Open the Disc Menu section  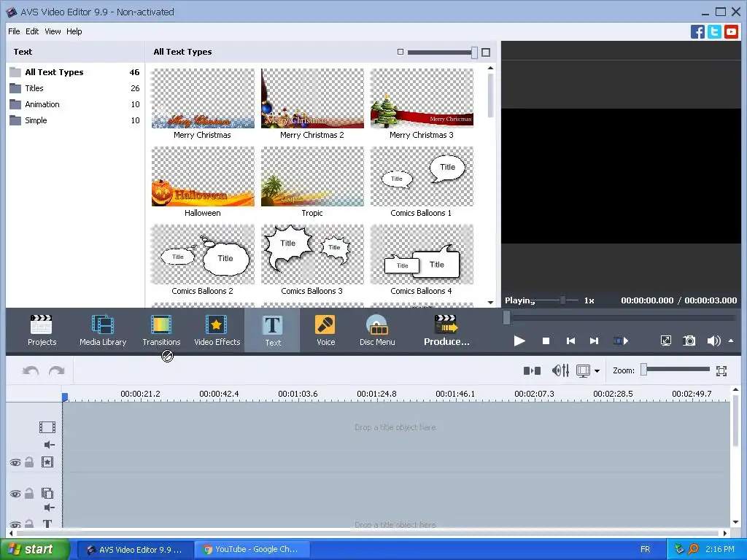click(x=377, y=330)
